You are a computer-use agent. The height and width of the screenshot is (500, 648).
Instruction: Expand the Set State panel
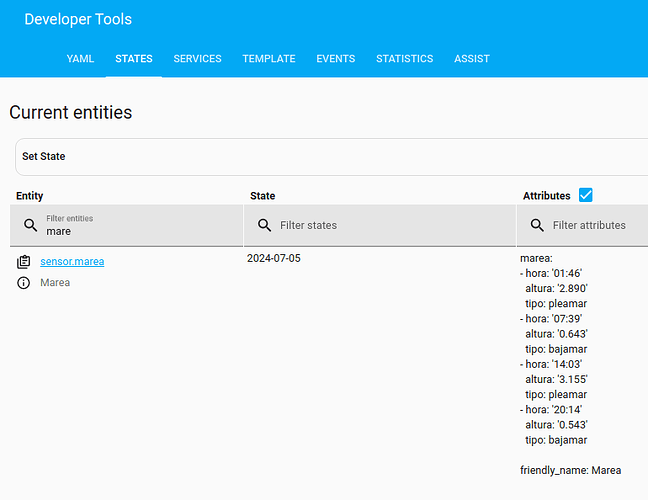[x=330, y=157]
